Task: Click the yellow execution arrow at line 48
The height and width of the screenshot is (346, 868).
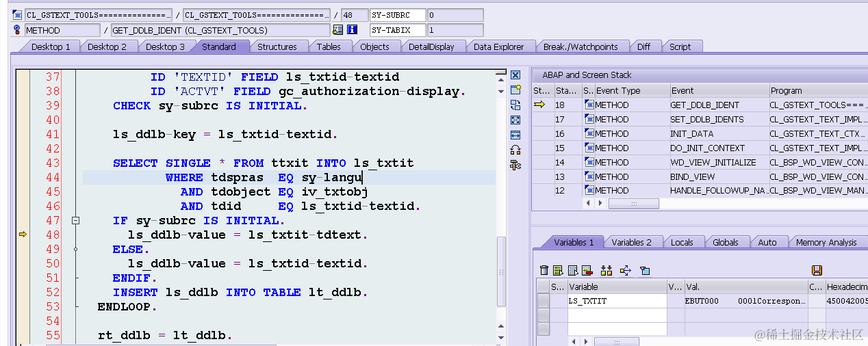Action: coord(23,235)
